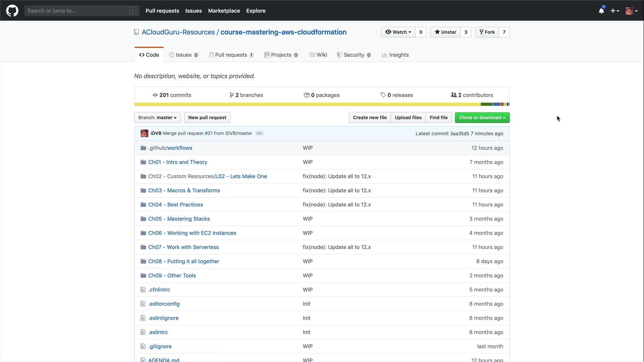Open the 201 commits history

point(172,95)
